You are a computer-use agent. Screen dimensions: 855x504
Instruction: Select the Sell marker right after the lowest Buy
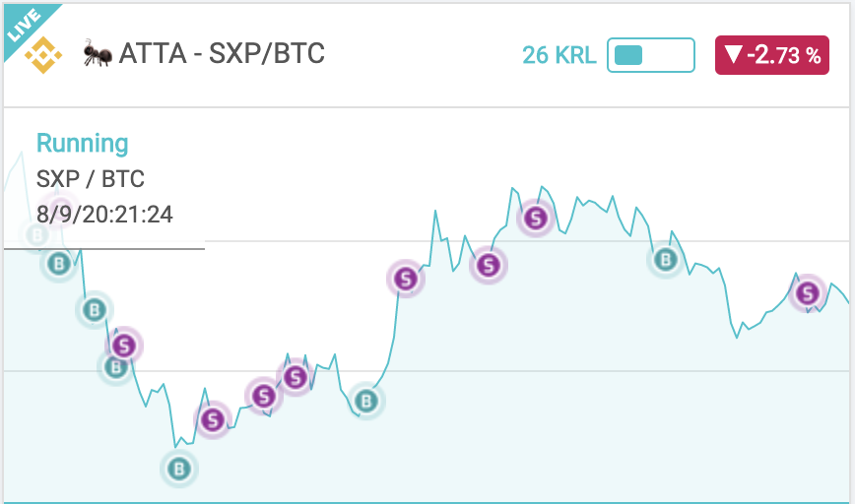[x=213, y=420]
